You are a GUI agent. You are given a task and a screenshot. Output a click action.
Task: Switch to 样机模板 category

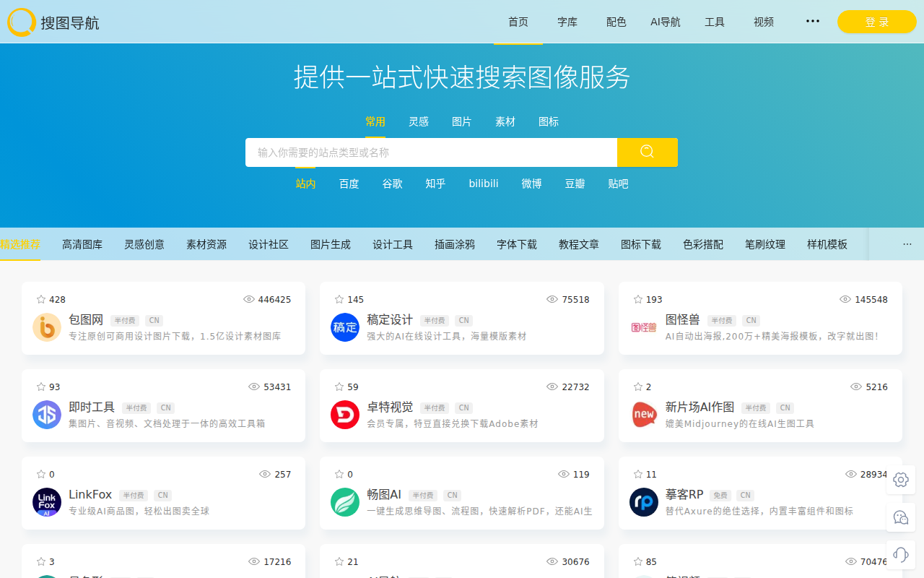click(x=827, y=244)
